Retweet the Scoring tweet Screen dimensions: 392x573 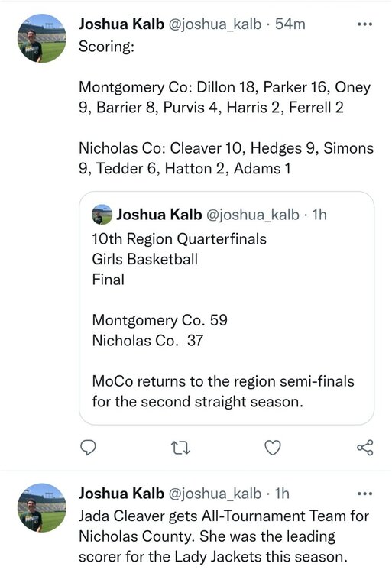click(180, 448)
